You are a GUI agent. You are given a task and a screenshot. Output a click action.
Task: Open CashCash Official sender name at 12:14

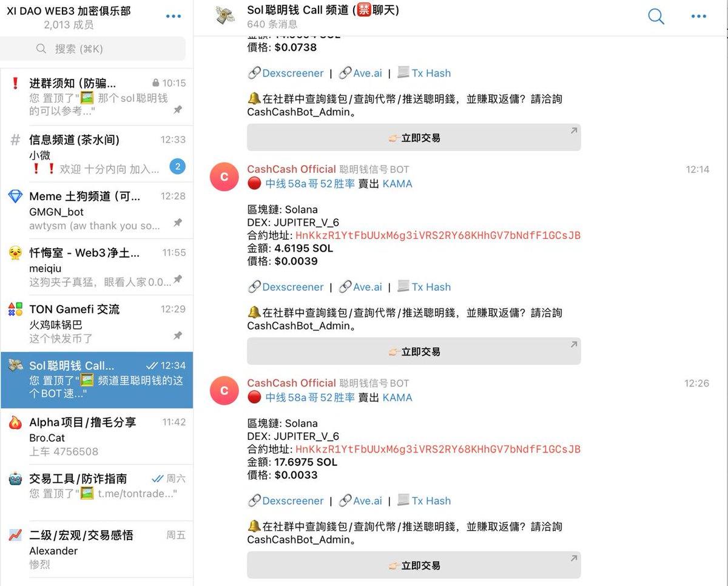(291, 169)
